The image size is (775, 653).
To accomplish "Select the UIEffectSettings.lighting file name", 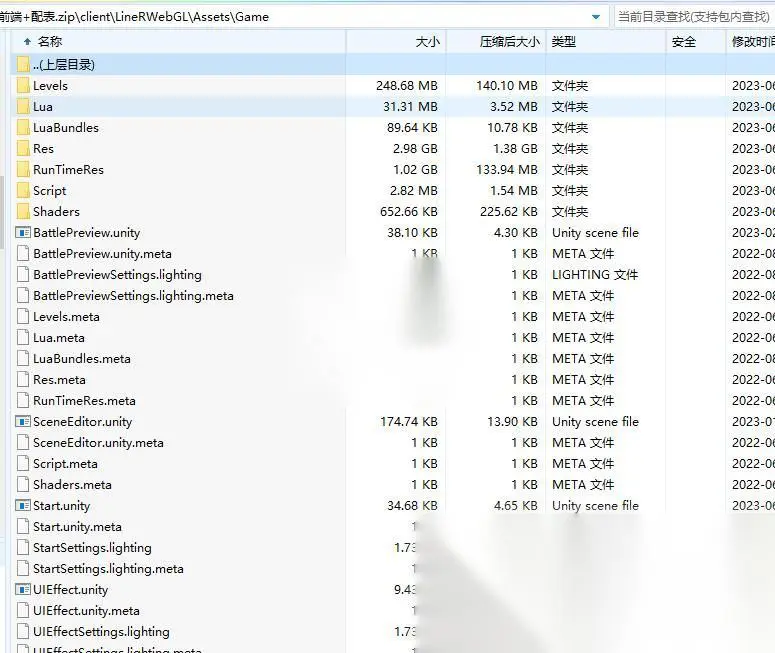I will pos(101,632).
